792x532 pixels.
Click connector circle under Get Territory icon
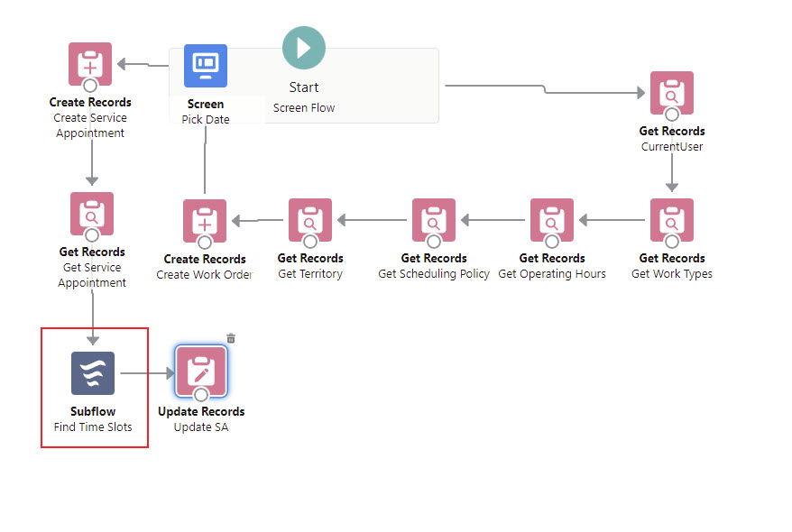click(309, 242)
